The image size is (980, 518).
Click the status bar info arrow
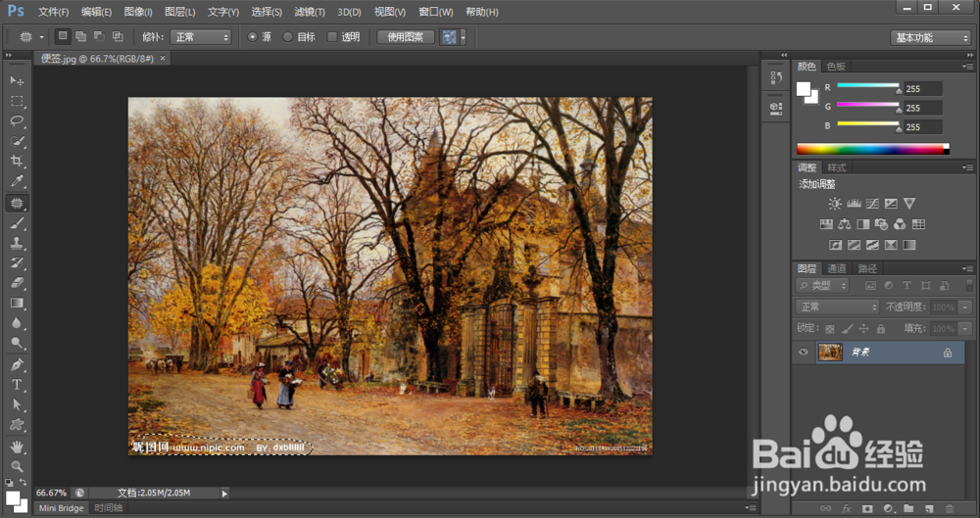pos(224,493)
